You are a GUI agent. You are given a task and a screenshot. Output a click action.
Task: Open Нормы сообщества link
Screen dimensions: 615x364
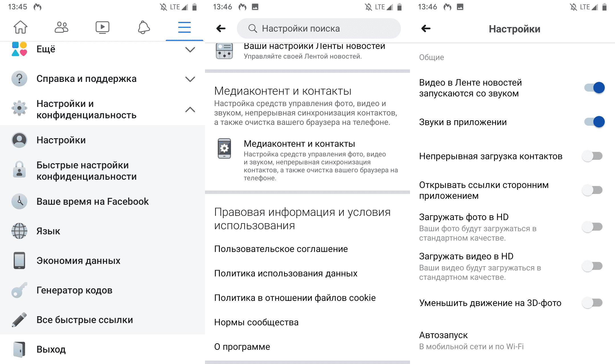256,322
